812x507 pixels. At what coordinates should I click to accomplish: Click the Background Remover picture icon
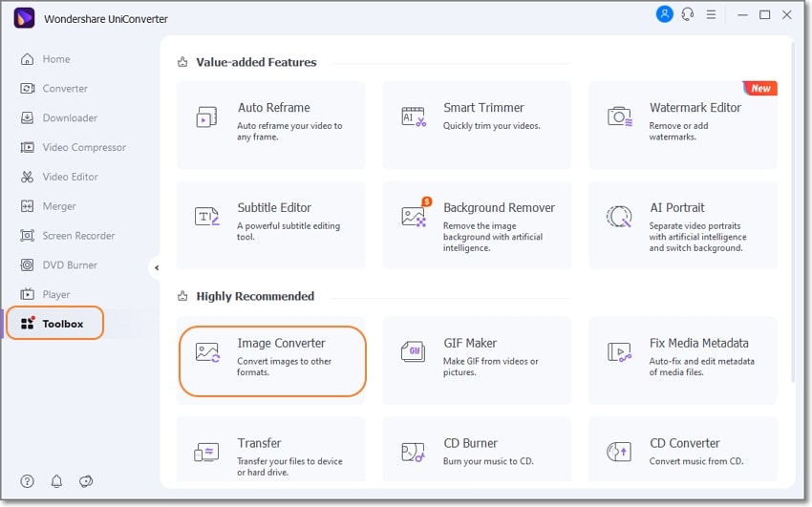414,216
